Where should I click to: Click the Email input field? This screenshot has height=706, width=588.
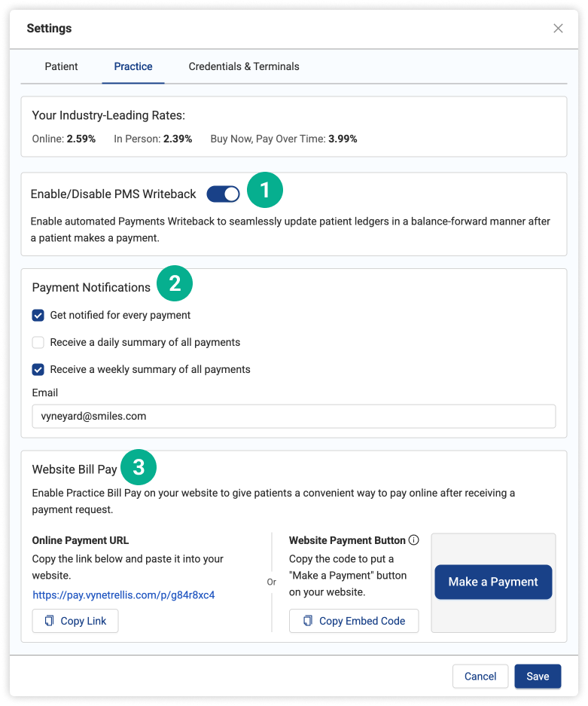pos(294,416)
